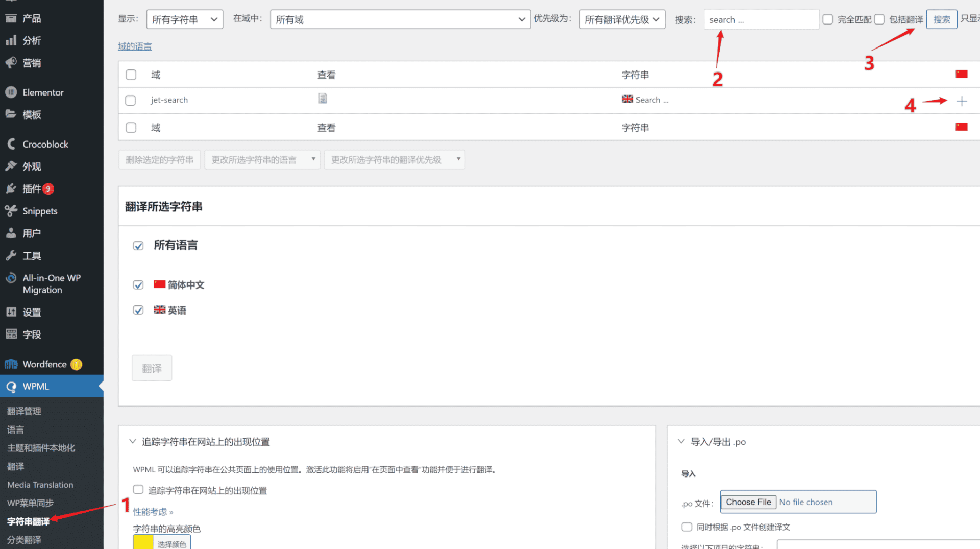Uncheck the 简体中文 language checkbox
Viewport: 980px width, 549px height.
(x=138, y=285)
